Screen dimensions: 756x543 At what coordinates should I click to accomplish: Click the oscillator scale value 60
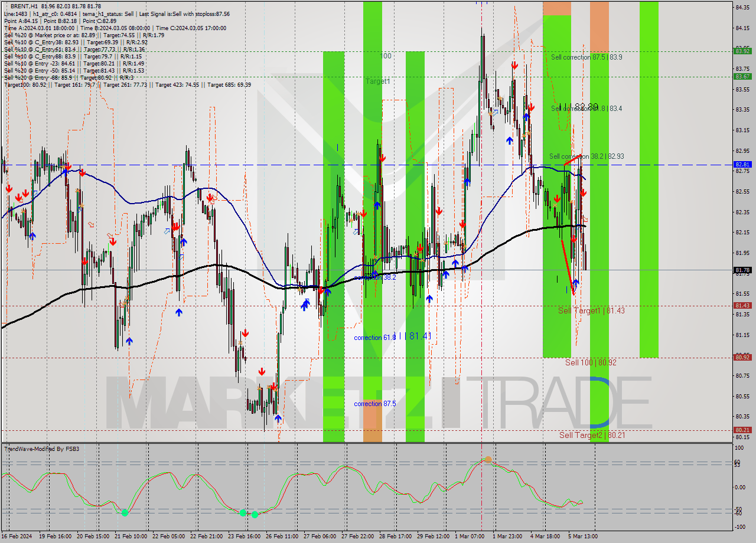click(738, 462)
